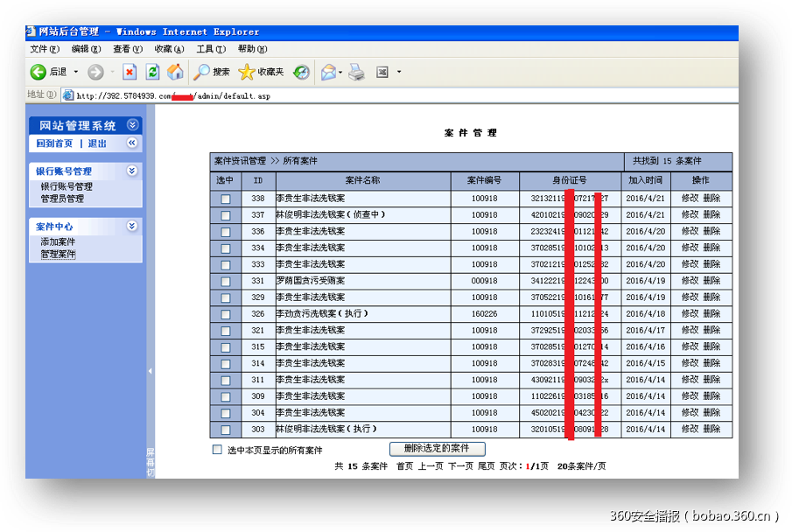The image size is (792, 532).
Task: Click the Forward navigation icon
Action: click(x=95, y=72)
